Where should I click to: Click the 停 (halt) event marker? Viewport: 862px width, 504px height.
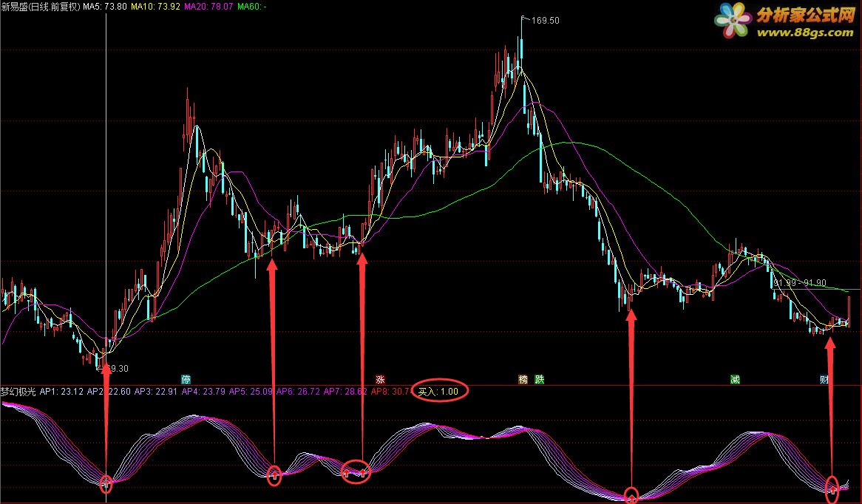pyautogui.click(x=186, y=379)
